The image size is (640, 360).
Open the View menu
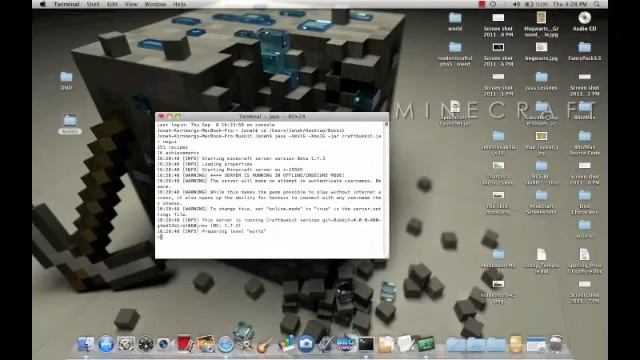pos(131,4)
